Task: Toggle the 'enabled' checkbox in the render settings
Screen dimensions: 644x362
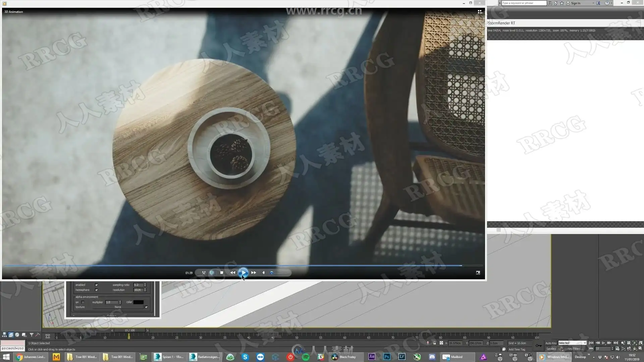Action: (x=96, y=285)
